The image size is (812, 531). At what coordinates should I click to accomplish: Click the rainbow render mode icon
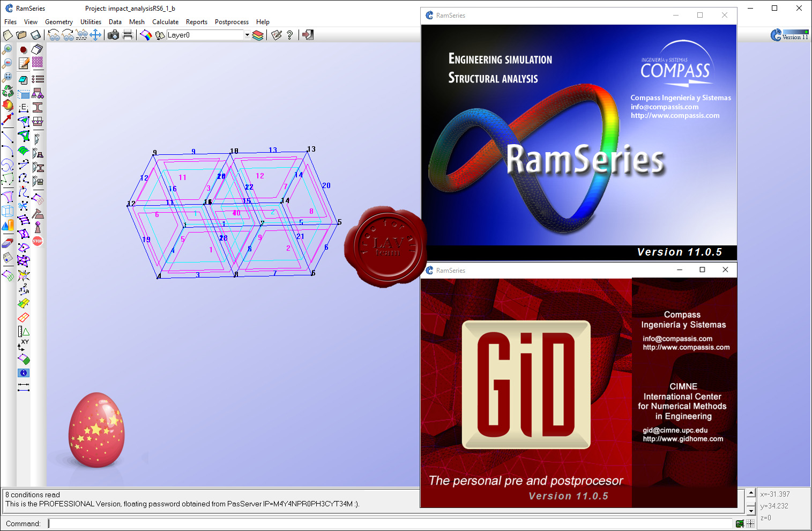(146, 35)
